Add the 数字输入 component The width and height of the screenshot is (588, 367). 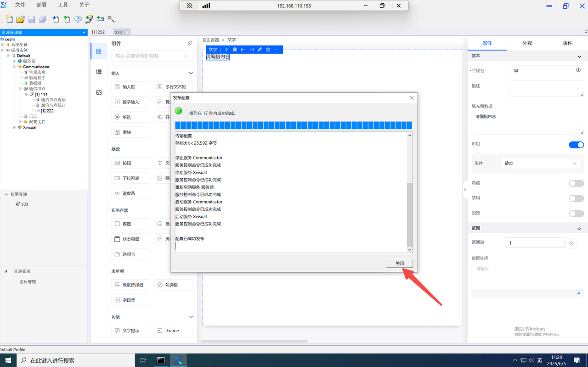(x=130, y=102)
